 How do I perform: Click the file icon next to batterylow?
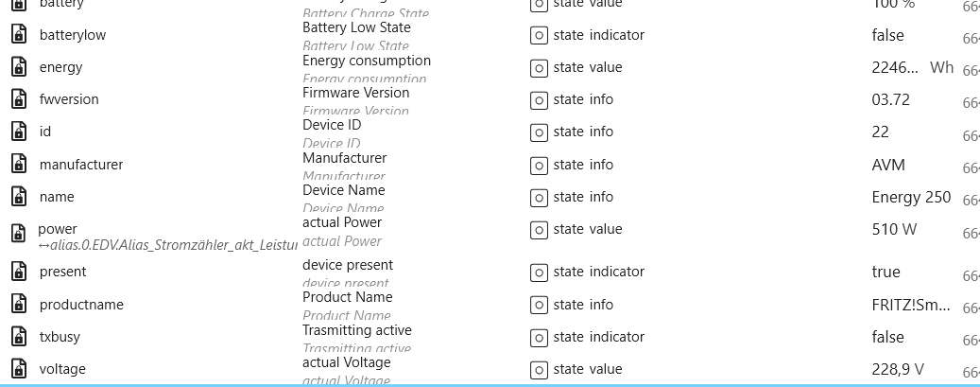[19, 35]
